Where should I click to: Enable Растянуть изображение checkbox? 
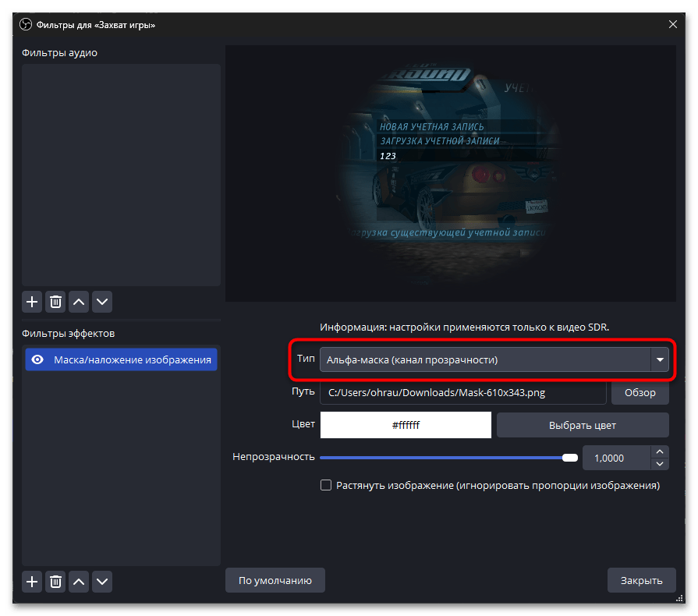[326, 485]
